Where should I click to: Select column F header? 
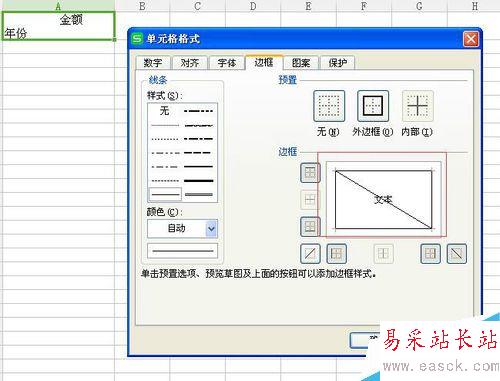tap(364, 5)
